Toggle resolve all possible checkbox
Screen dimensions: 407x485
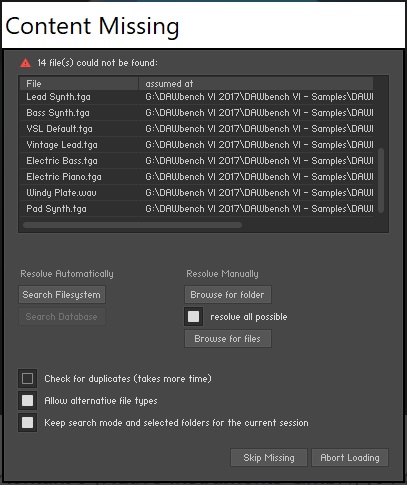pos(194,317)
